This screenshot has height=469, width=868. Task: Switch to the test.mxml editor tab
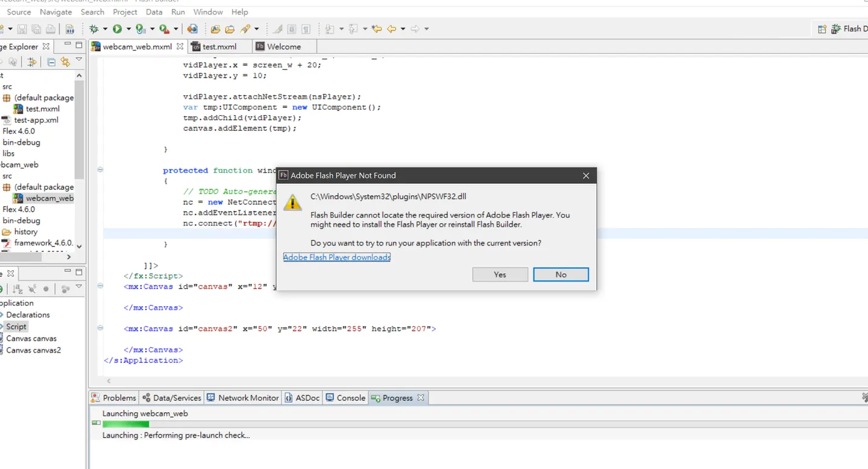219,46
